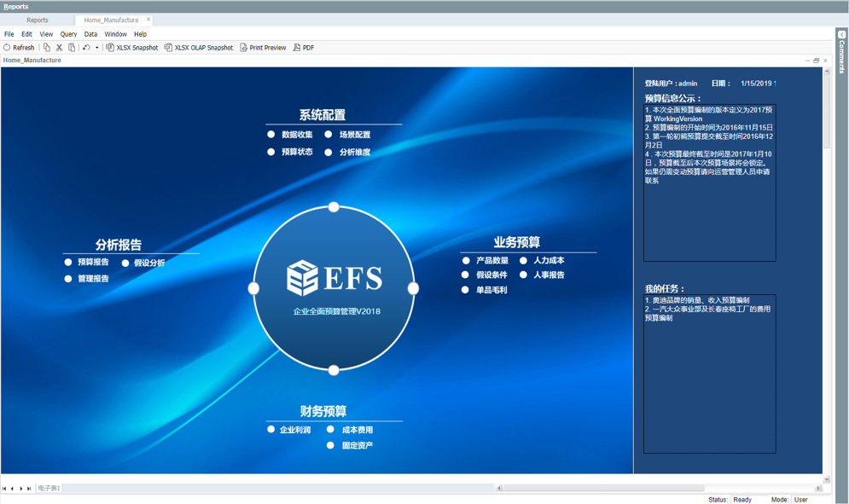Image resolution: width=849 pixels, height=504 pixels.
Task: Click the 财务预算 section heading
Action: (323, 411)
